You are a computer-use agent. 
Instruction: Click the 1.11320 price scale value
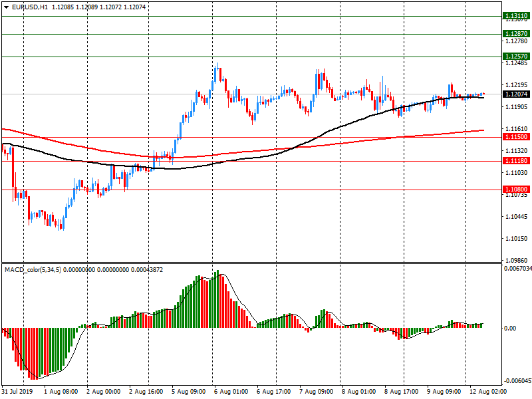(x=517, y=151)
